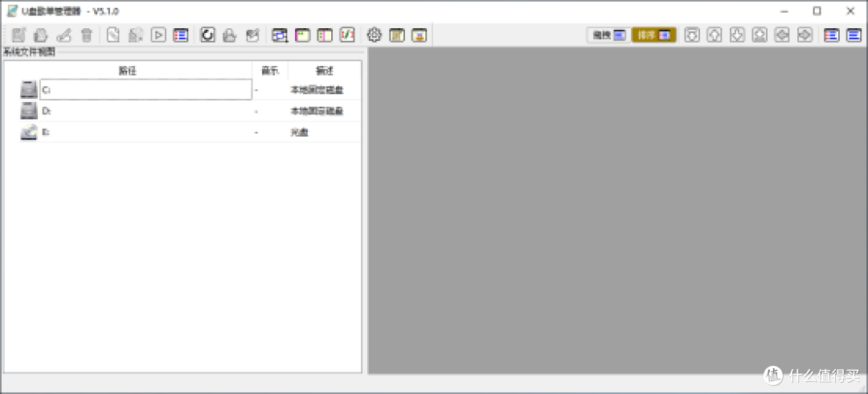This screenshot has height=394, width=868.
Task: Toggle the 置换 mode button
Action: [609, 35]
